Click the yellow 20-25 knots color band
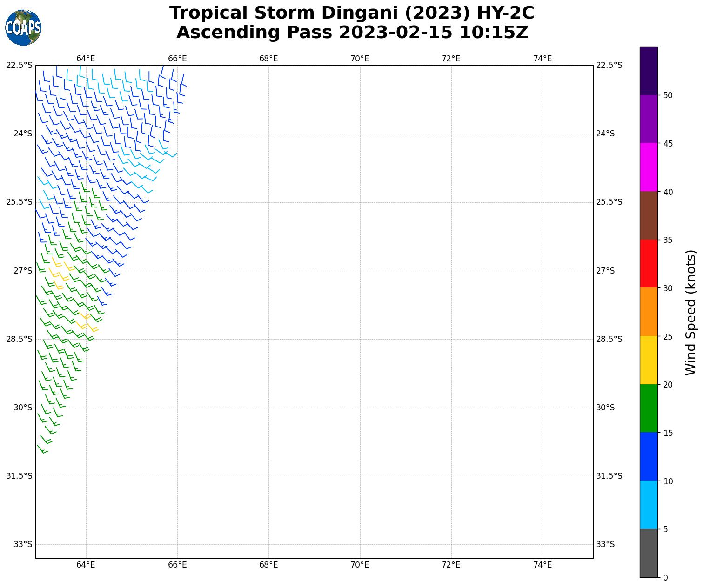This screenshot has height=588, width=704. click(649, 360)
